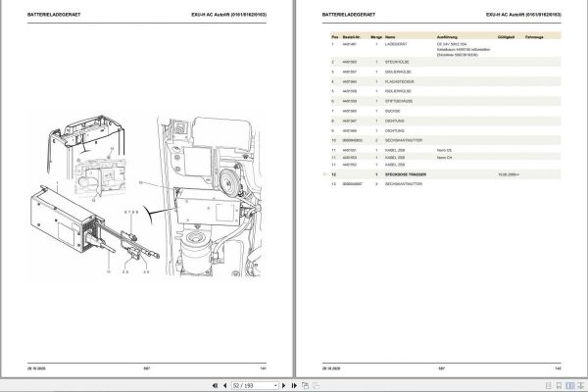Click callout group 6 7 8 9 in diagram
Viewport: 588px width, 392px height.
point(131,213)
